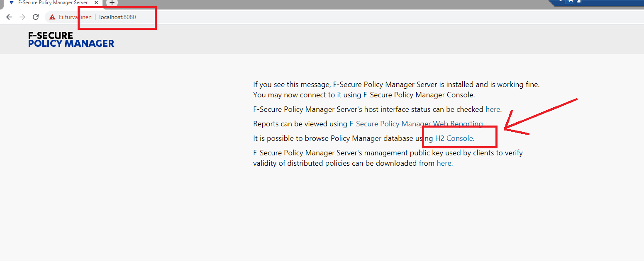Click the F-Secure Policy Manager logo
Image resolution: width=644 pixels, height=261 pixels.
pos(71,39)
